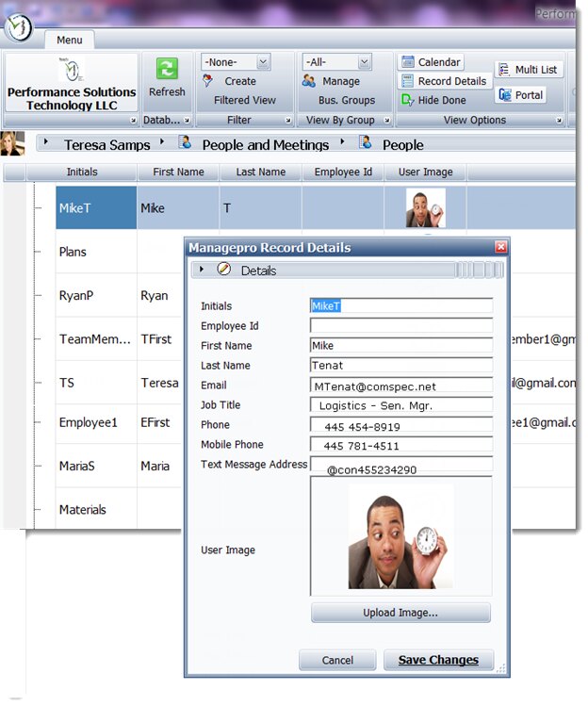Click the Upload Image... button
588x706 pixels.
coord(400,613)
